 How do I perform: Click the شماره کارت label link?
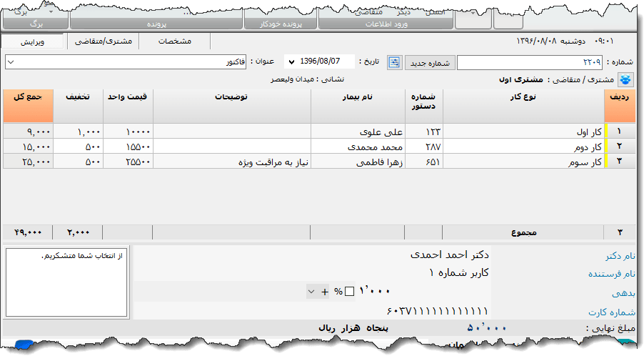(612, 312)
